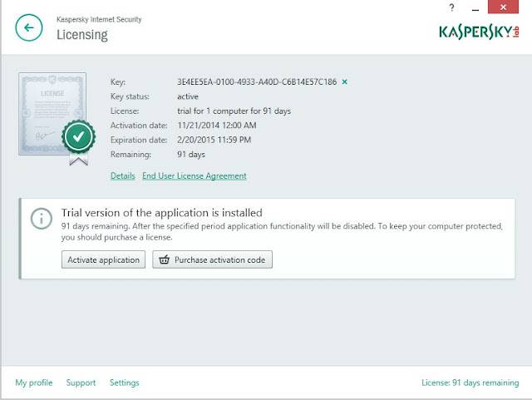Click expiration date 2/20/2015 11:59 PM

(214, 140)
